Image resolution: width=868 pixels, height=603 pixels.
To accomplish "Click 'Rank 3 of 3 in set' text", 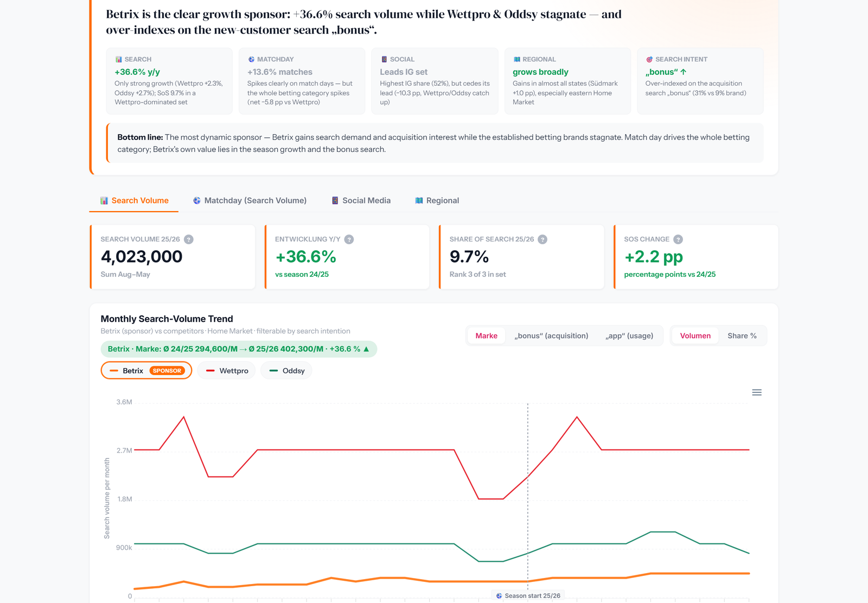I will (477, 275).
